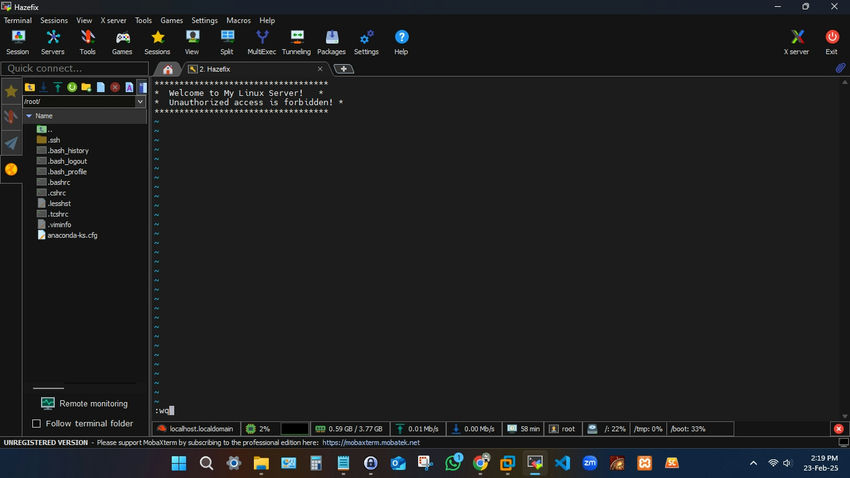Open the Macros menu
This screenshot has width=850, height=478.
click(239, 21)
